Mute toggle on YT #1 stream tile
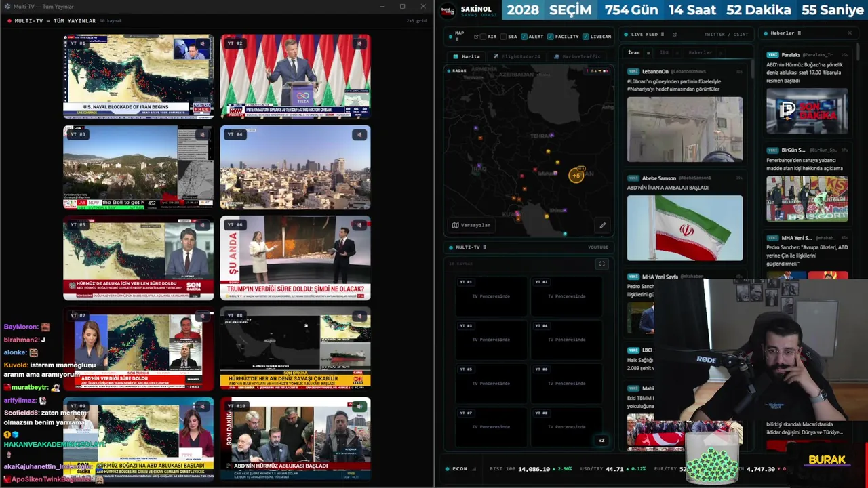This screenshot has height=488, width=868. click(202, 43)
